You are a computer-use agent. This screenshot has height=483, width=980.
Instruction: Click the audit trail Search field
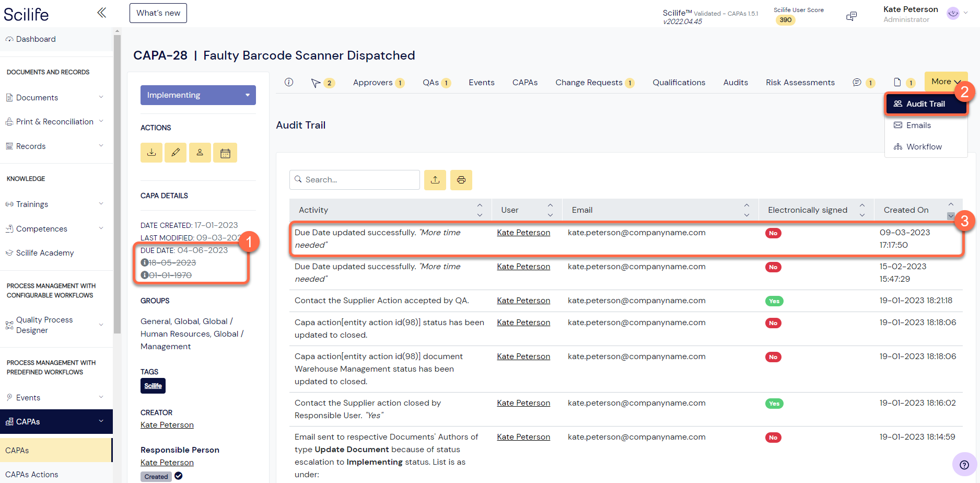[355, 180]
